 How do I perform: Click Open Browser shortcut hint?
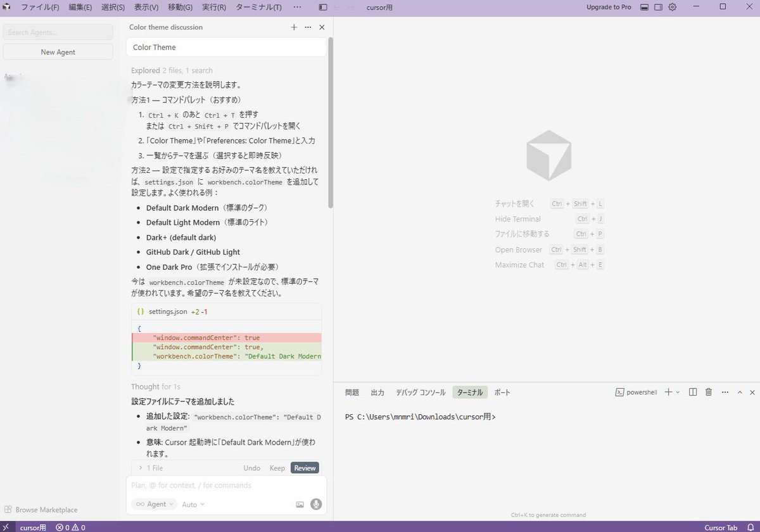pos(550,250)
